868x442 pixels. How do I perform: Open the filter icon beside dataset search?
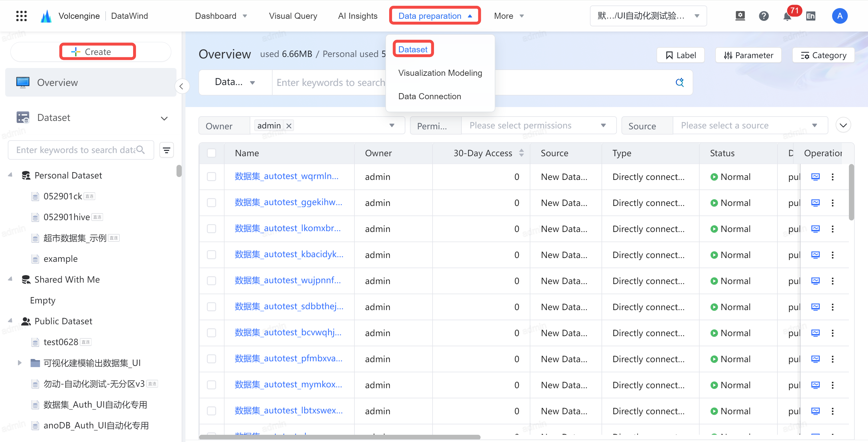pyautogui.click(x=166, y=150)
